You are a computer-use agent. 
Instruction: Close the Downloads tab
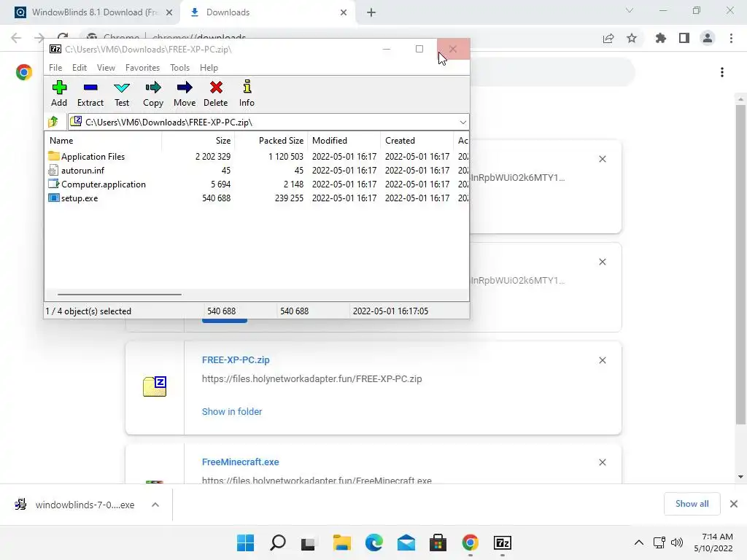click(344, 12)
